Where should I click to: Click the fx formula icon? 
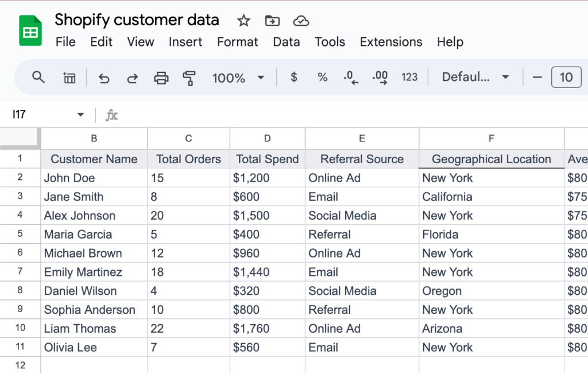click(111, 115)
